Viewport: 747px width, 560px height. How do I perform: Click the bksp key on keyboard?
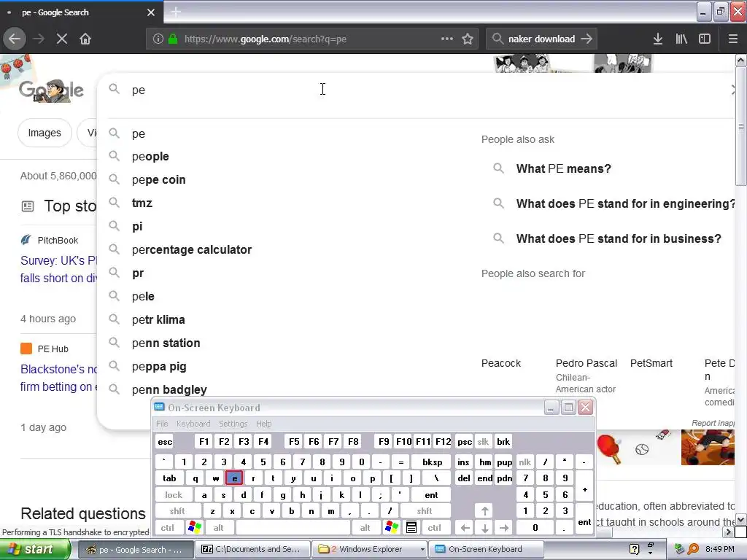[x=432, y=462]
